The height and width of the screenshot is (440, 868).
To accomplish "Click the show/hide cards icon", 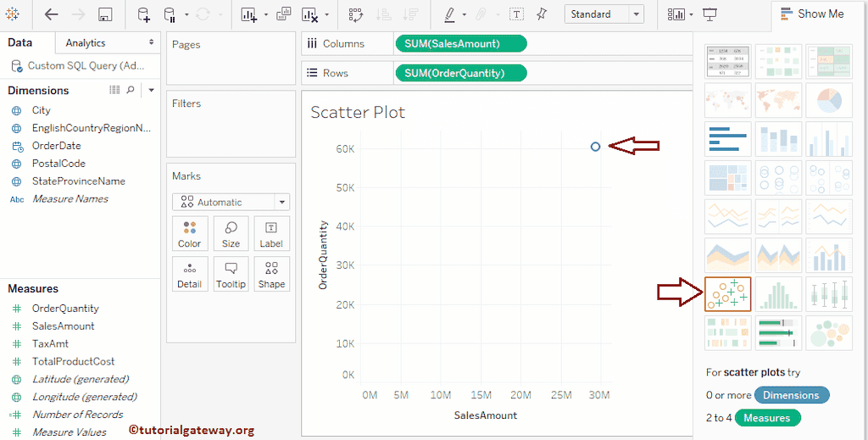I will click(676, 15).
